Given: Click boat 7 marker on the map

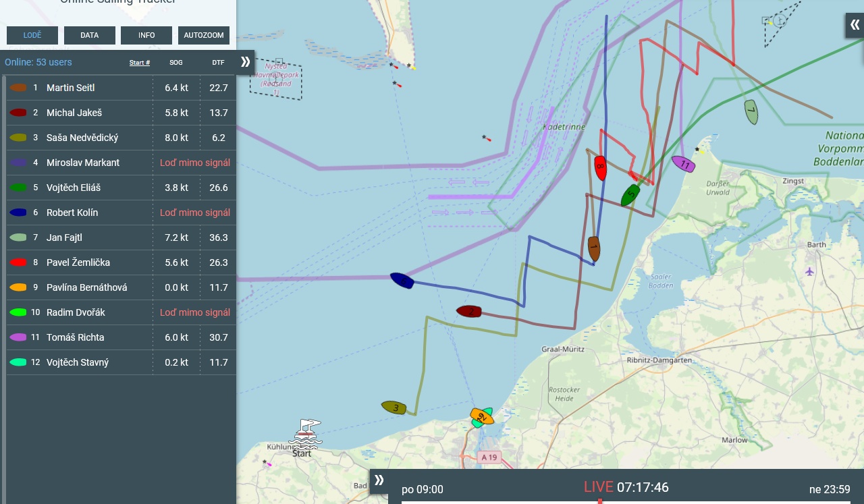Looking at the screenshot, I should tap(751, 112).
